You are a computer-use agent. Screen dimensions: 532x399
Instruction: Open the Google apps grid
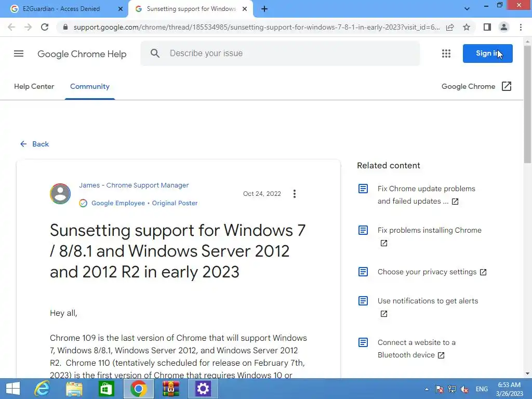click(x=446, y=54)
